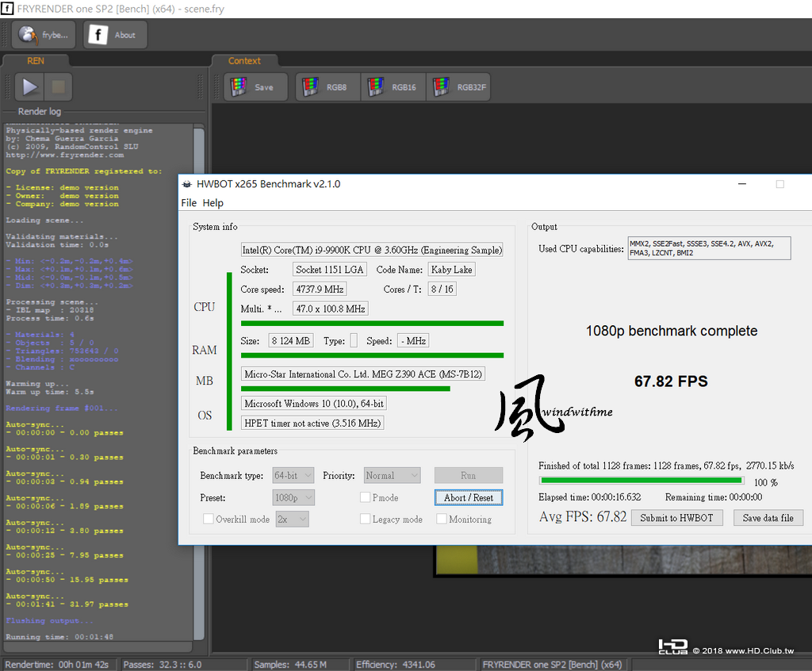Switch to the REN tab
The width and height of the screenshot is (812, 671).
click(35, 60)
